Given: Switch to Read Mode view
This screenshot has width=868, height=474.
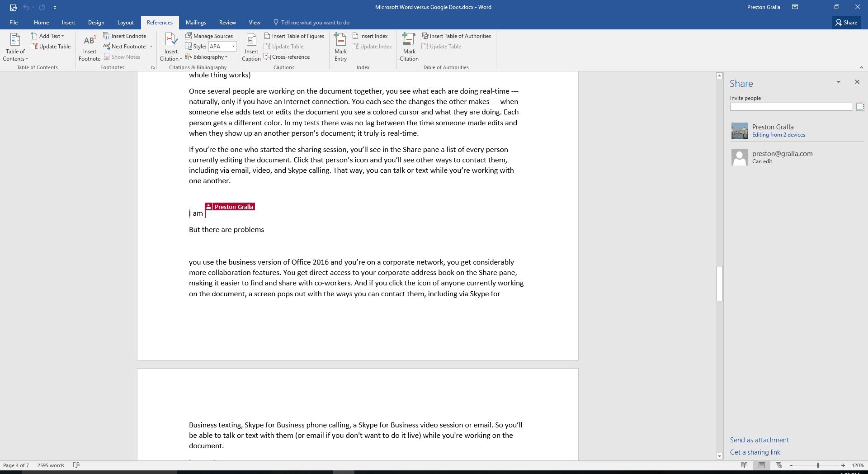Looking at the screenshot, I should click(x=744, y=465).
